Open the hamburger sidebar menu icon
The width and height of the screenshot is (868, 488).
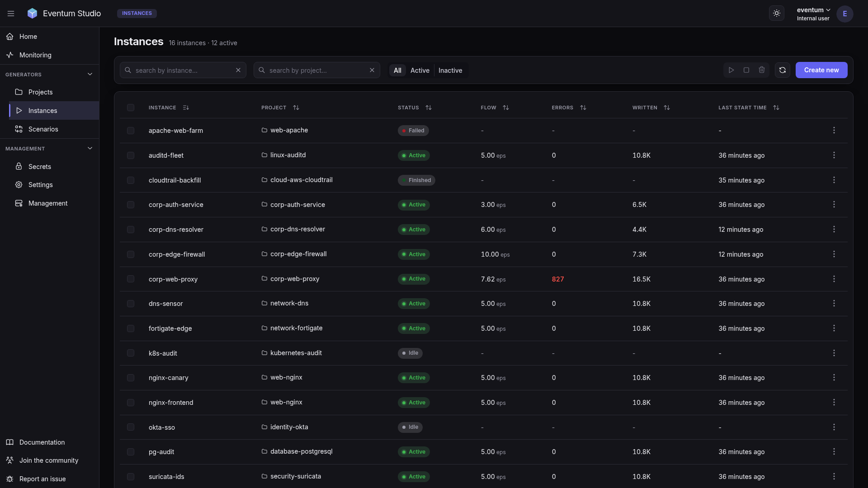click(11, 14)
